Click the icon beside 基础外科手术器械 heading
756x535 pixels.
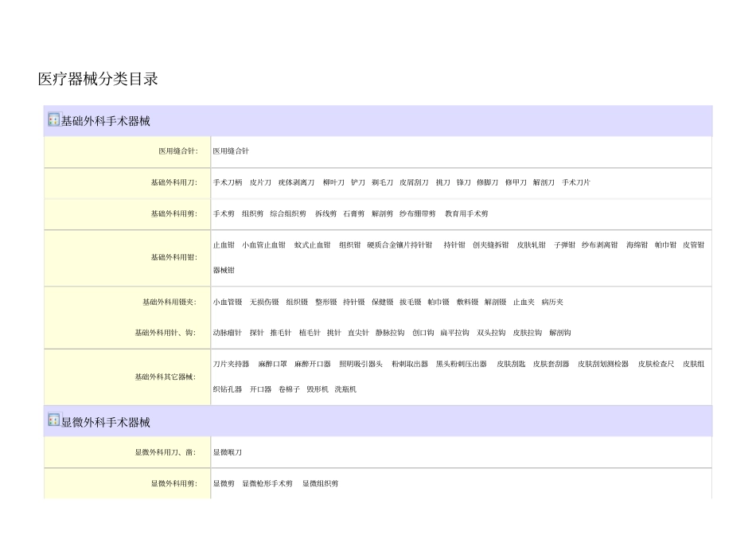point(54,120)
